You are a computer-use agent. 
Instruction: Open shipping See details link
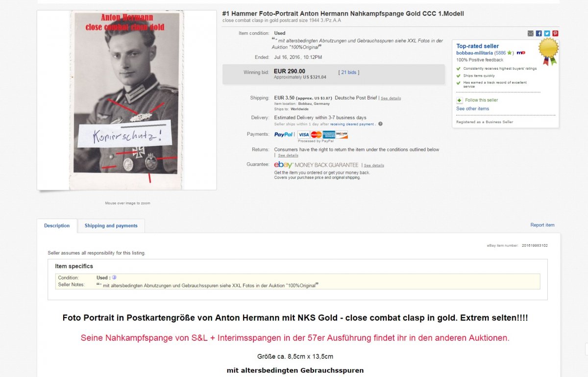pos(391,98)
